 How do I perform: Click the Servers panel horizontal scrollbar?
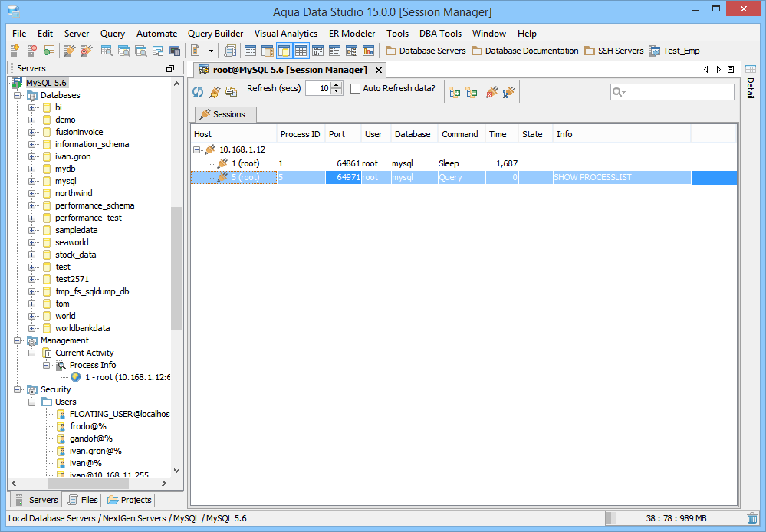(88, 483)
